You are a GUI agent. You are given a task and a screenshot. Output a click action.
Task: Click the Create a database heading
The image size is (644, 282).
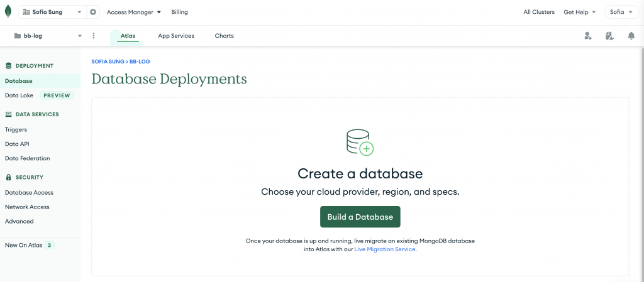pos(360,173)
